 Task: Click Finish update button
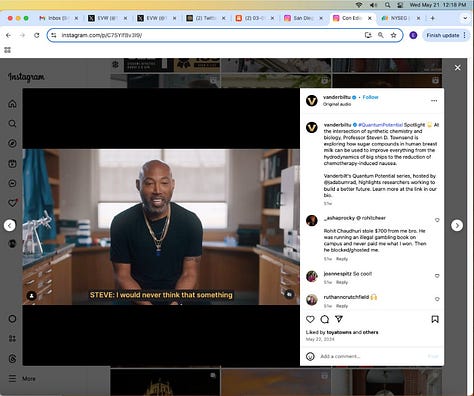[446, 35]
